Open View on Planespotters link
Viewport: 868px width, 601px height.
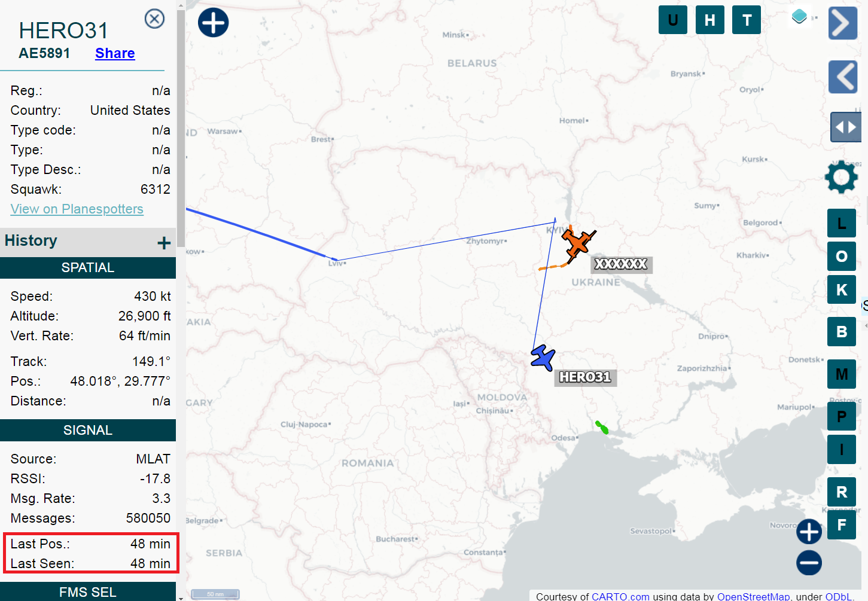[x=77, y=209]
